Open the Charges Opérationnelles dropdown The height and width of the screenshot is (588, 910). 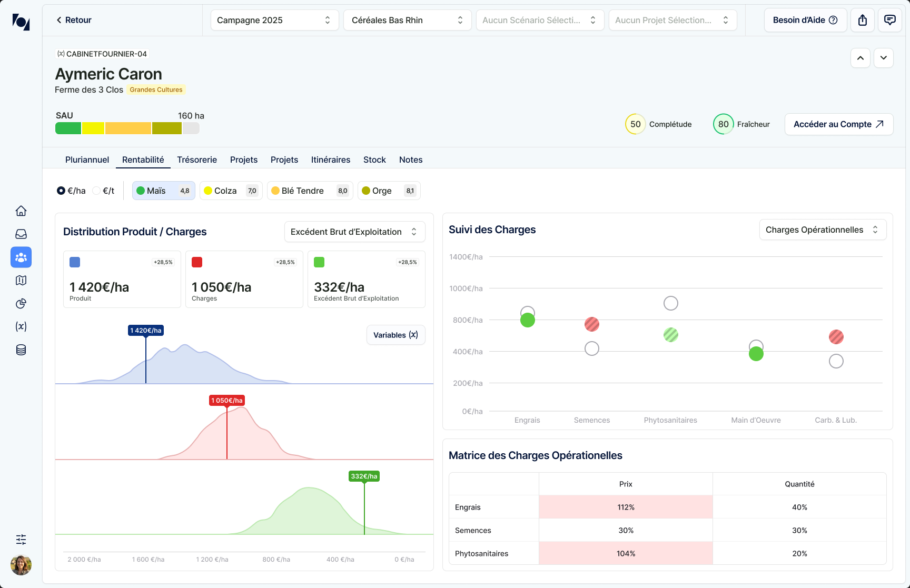[823, 230]
